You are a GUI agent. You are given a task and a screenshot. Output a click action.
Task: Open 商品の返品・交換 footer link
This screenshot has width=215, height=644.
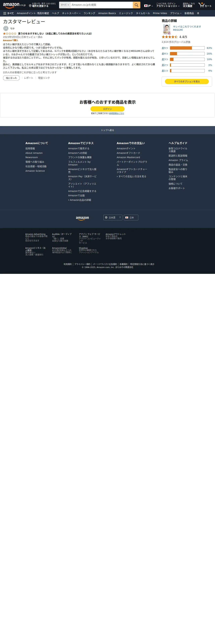pyautogui.click(x=178, y=165)
